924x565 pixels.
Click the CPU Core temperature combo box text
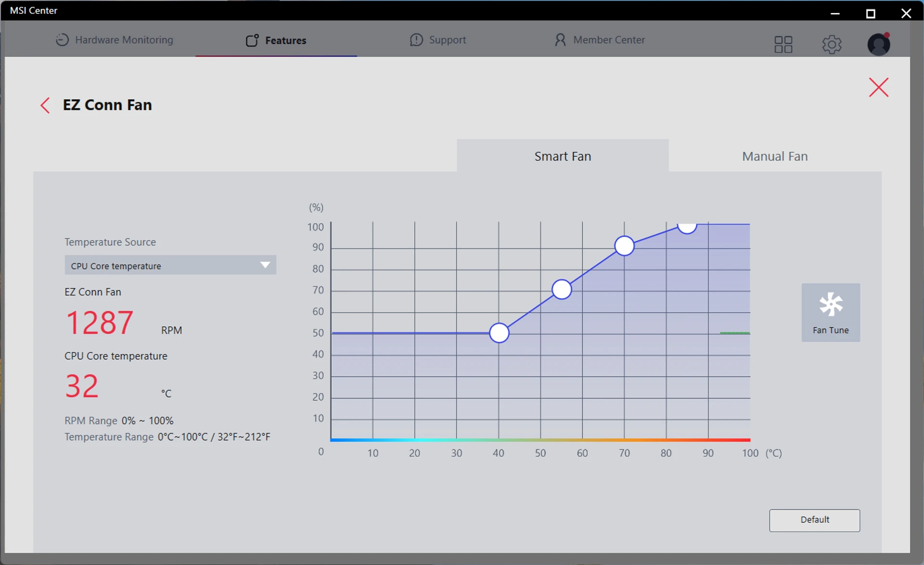[x=116, y=266]
